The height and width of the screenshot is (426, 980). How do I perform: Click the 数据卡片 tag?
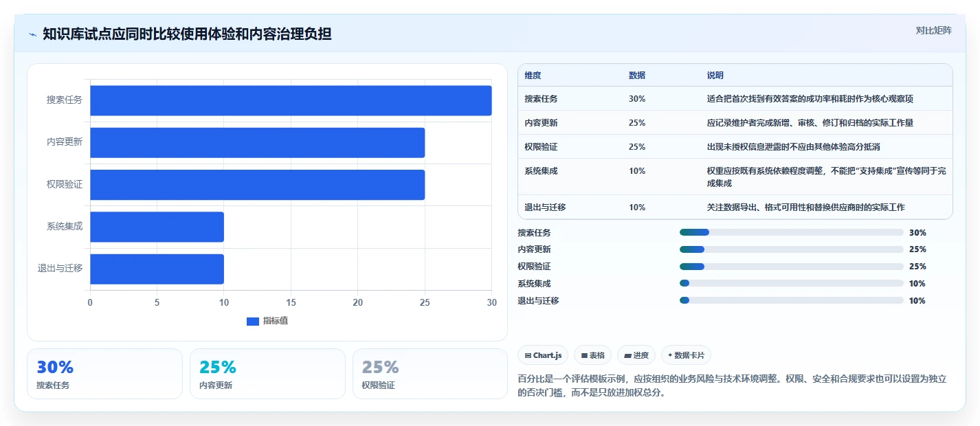(686, 355)
